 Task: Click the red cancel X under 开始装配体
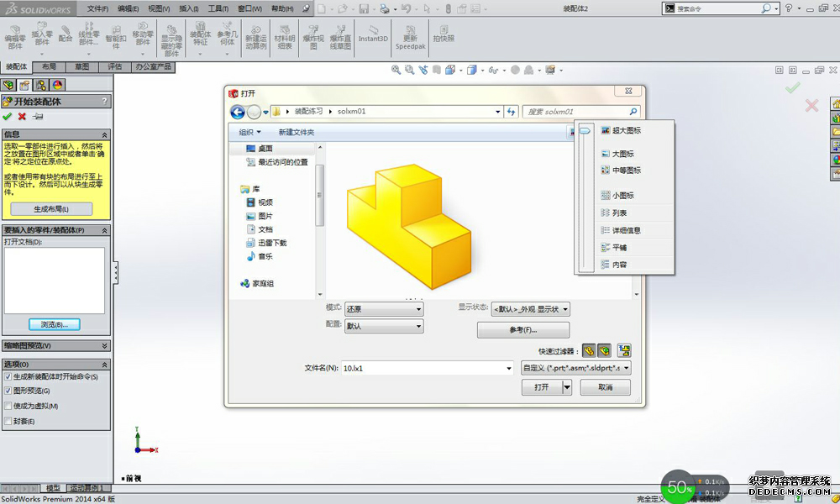[x=22, y=116]
